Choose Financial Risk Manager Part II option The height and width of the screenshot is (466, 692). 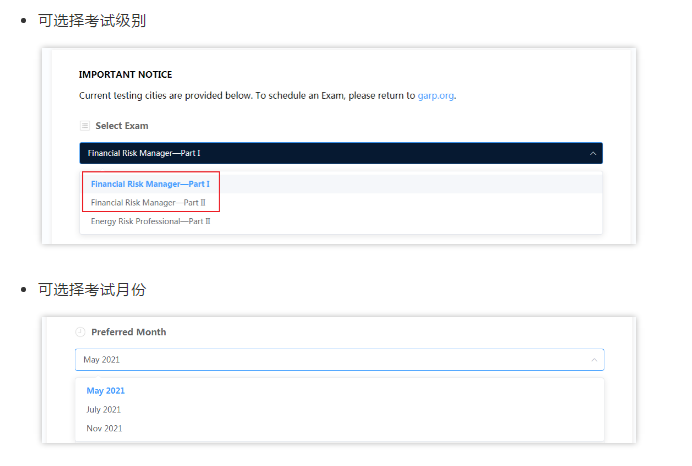click(x=148, y=202)
